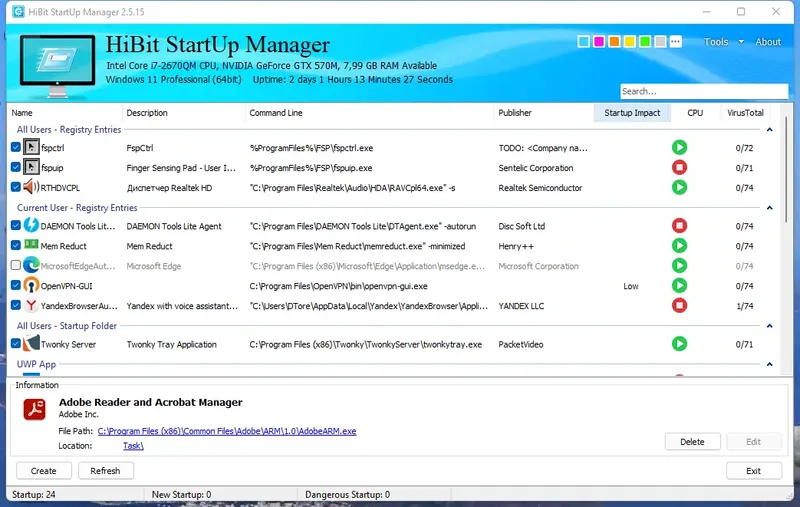The image size is (800, 507).
Task: Click the Twonky Server icon
Action: click(31, 343)
